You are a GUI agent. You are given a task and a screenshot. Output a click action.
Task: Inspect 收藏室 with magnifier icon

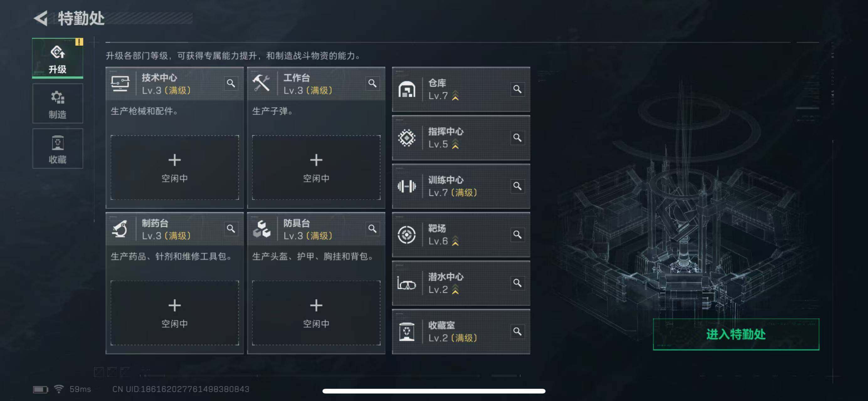[x=518, y=331]
